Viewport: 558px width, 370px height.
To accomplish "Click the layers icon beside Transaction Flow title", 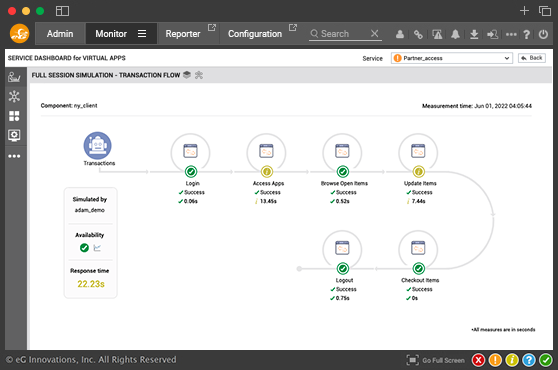I will tap(187, 75).
